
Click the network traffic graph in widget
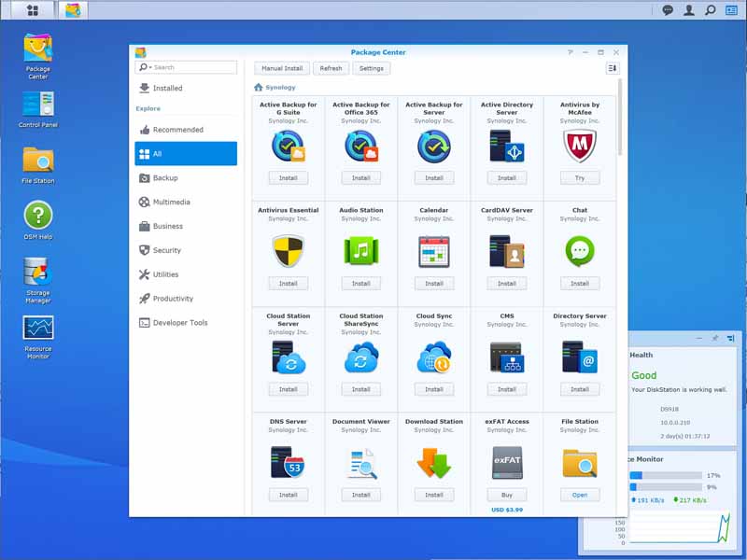click(x=680, y=526)
